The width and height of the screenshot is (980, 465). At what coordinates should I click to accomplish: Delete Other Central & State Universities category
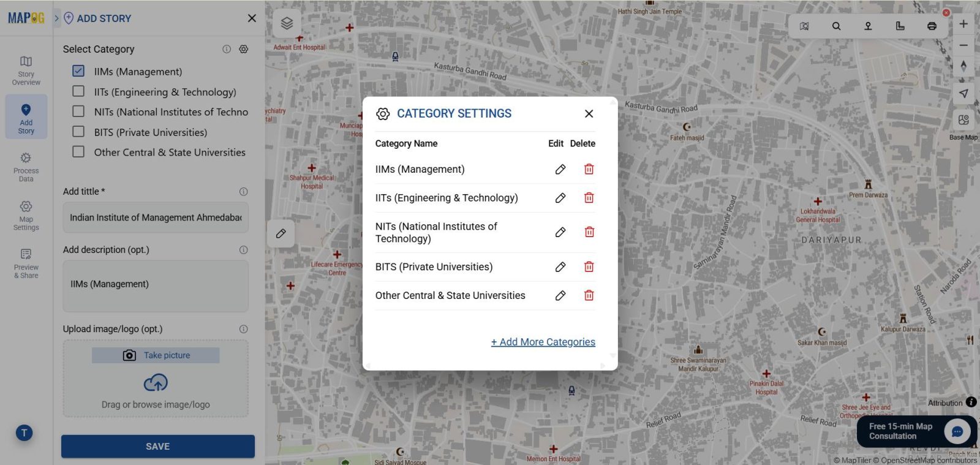[x=589, y=296]
